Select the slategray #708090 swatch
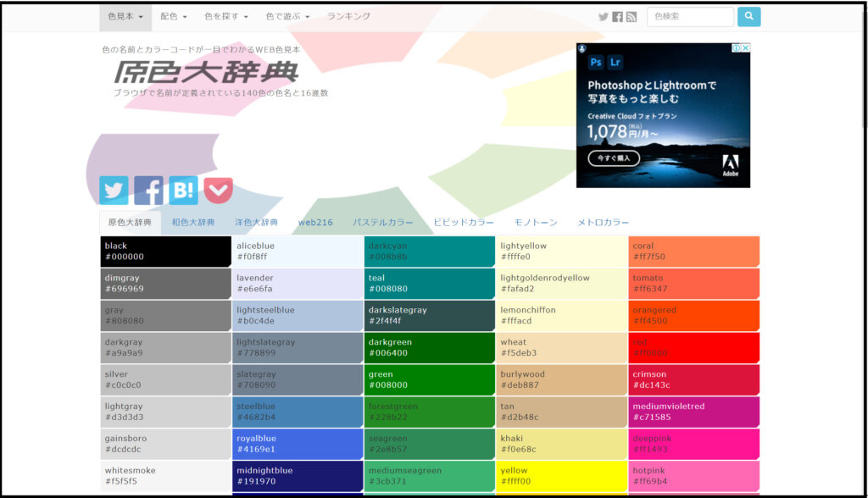Viewport: 868px width, 498px height. 298,380
